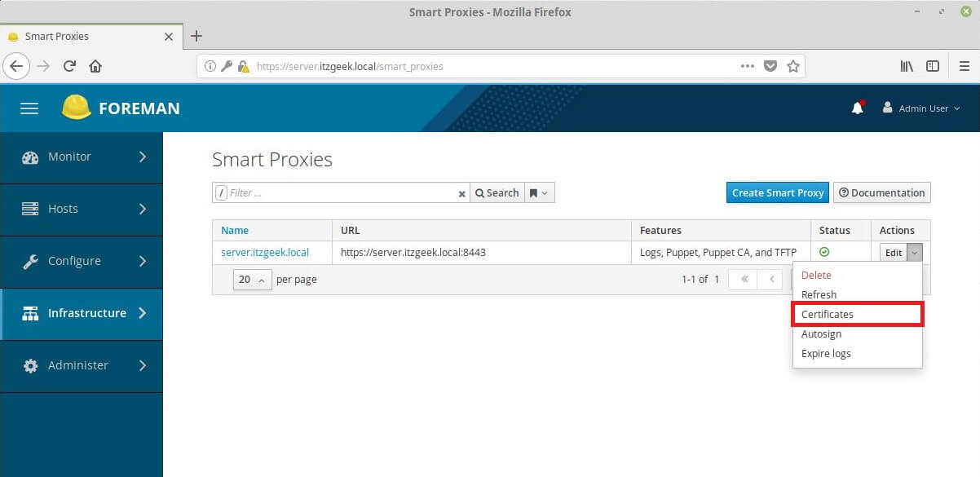Click the Create Smart Proxy button
The height and width of the screenshot is (477, 980).
pyautogui.click(x=777, y=192)
